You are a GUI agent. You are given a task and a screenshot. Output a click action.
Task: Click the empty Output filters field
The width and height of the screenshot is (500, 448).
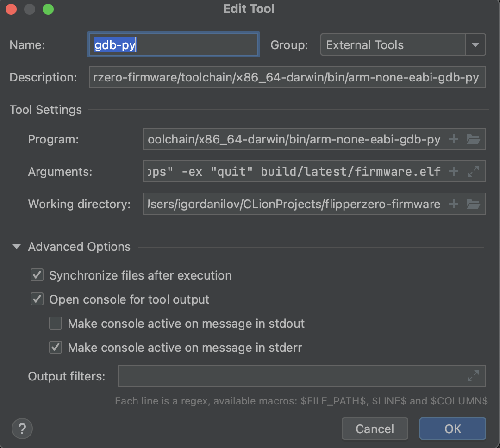click(292, 376)
